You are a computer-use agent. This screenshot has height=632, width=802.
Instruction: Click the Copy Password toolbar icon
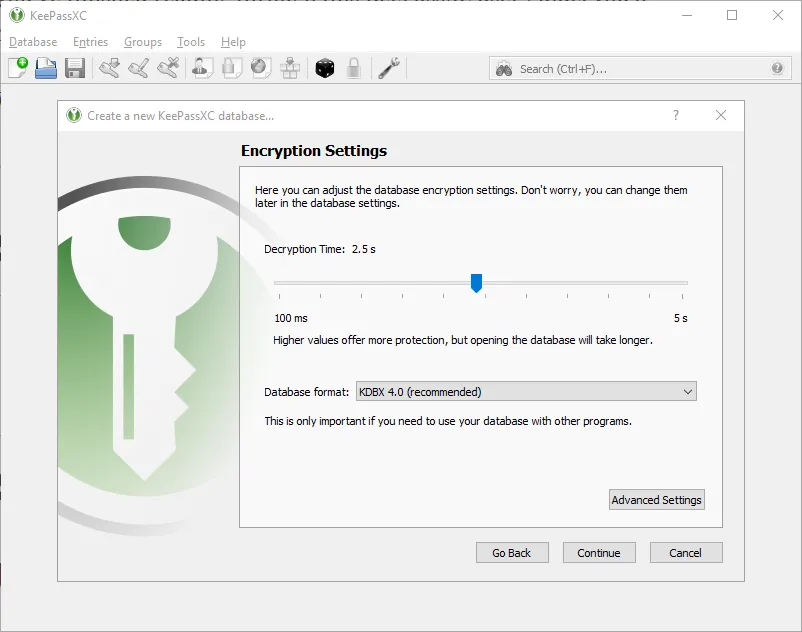pos(232,68)
